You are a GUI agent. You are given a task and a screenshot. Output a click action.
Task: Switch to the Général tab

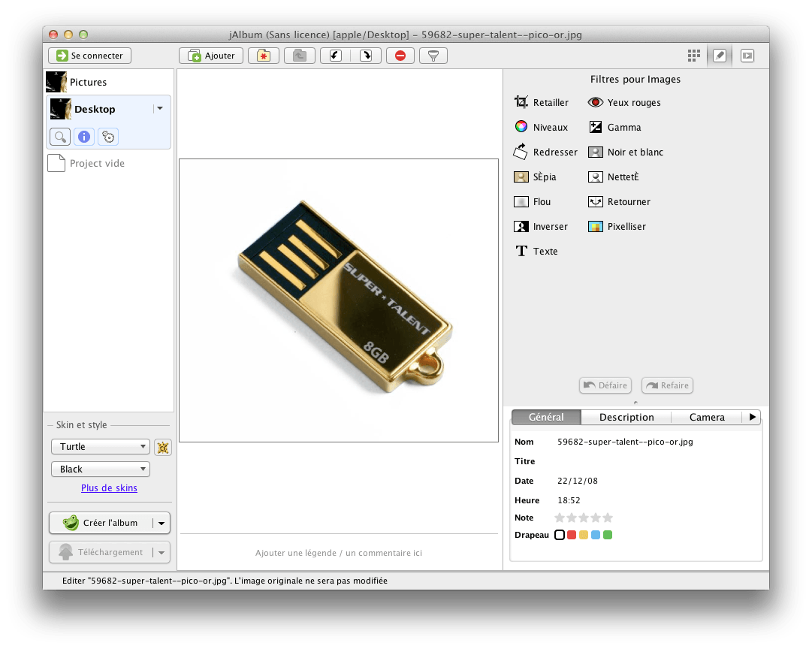coord(546,417)
